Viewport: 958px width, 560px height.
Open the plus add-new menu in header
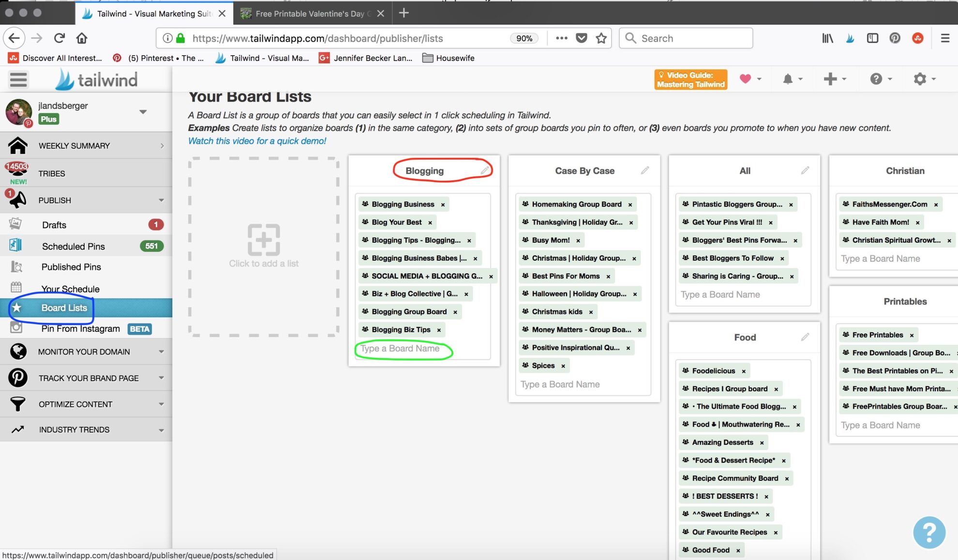[835, 79]
